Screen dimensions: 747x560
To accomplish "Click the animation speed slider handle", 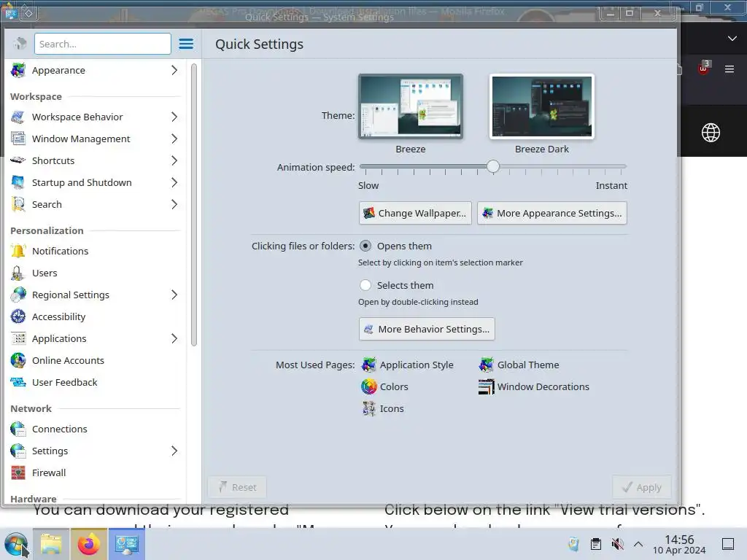I will (493, 166).
